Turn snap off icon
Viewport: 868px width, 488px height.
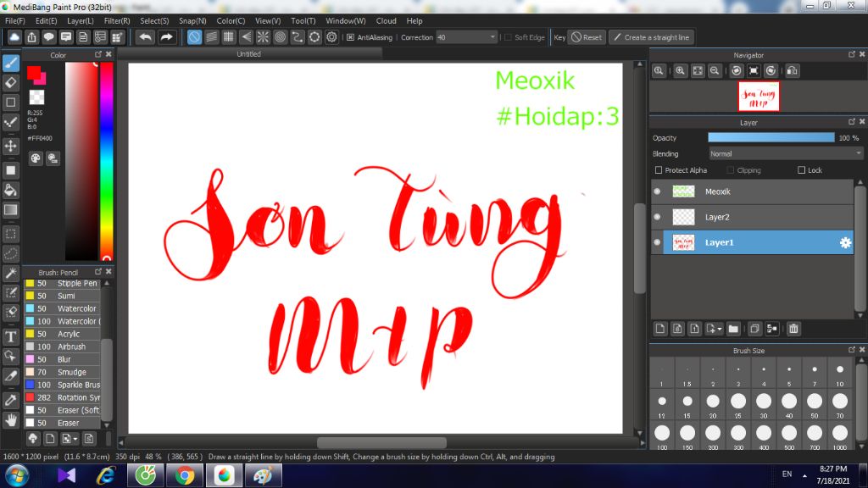coord(194,37)
